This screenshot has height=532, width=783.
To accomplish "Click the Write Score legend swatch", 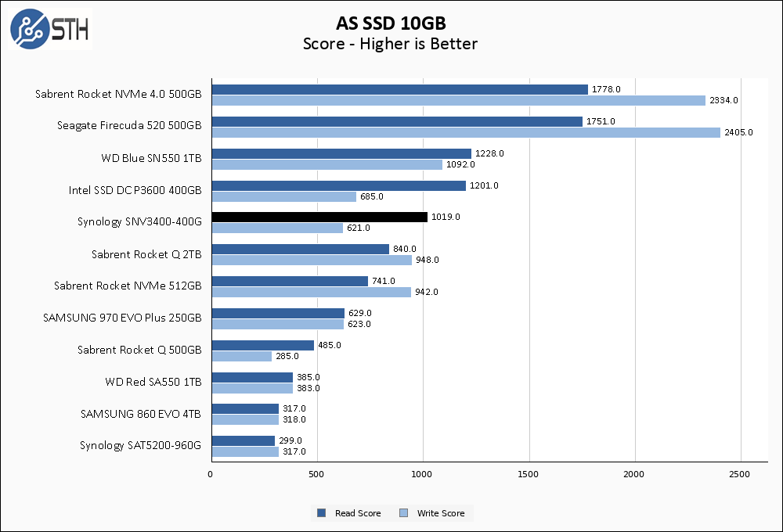I will (x=403, y=512).
